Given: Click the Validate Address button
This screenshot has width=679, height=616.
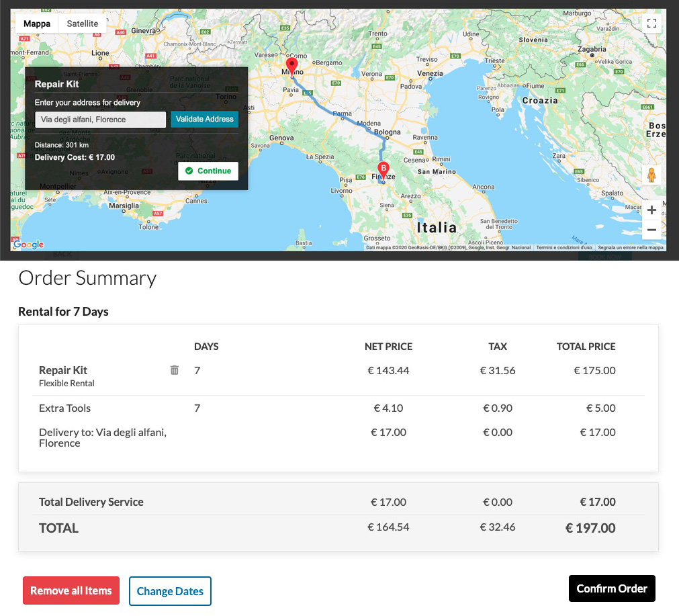Looking at the screenshot, I should point(204,120).
